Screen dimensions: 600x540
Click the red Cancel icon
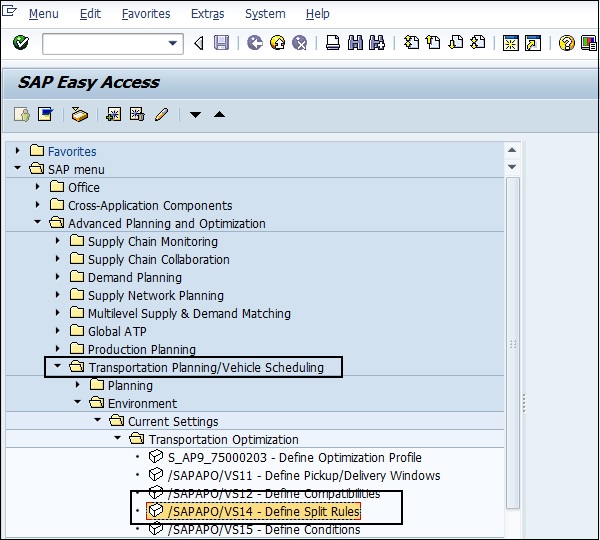[x=299, y=43]
